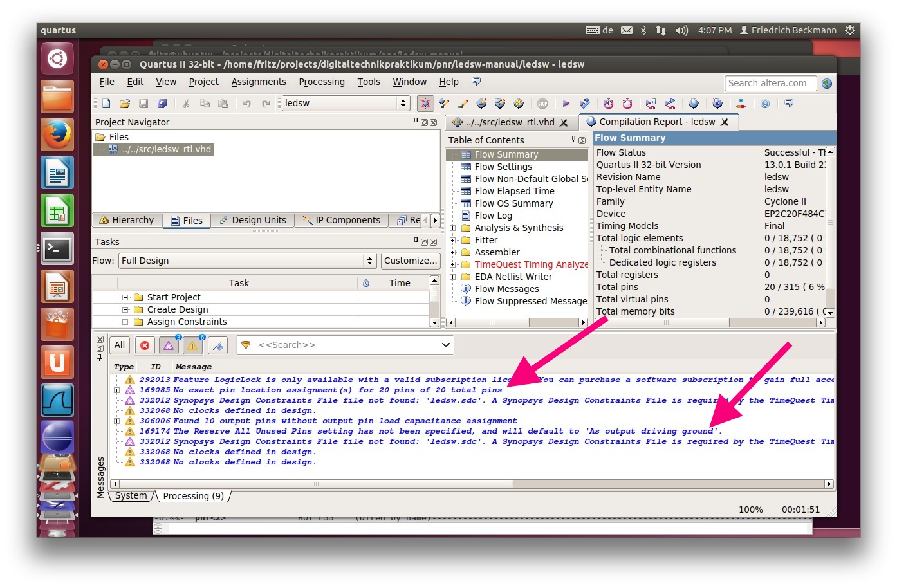The image size is (897, 588).
Task: Click the Altera web globe icon
Action: [827, 84]
